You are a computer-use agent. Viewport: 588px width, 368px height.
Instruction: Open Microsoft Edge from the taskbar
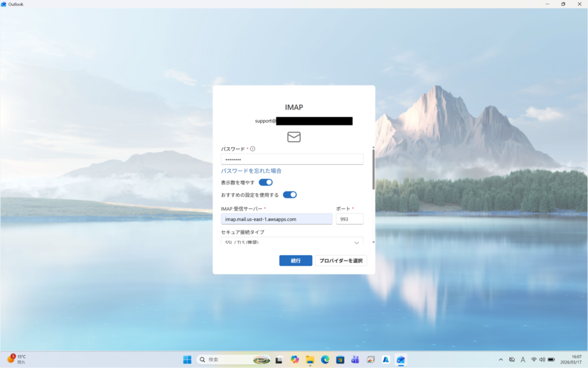click(325, 359)
